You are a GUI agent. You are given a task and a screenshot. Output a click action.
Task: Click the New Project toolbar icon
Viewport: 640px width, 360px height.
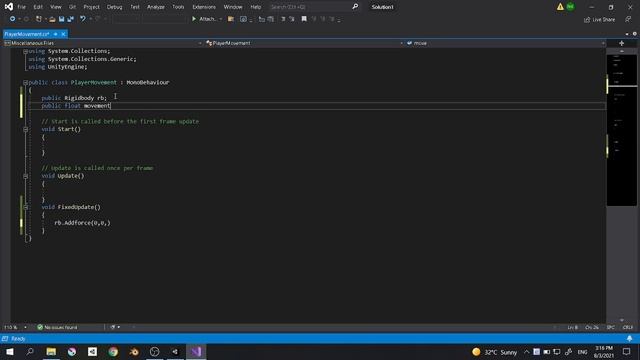point(39,19)
